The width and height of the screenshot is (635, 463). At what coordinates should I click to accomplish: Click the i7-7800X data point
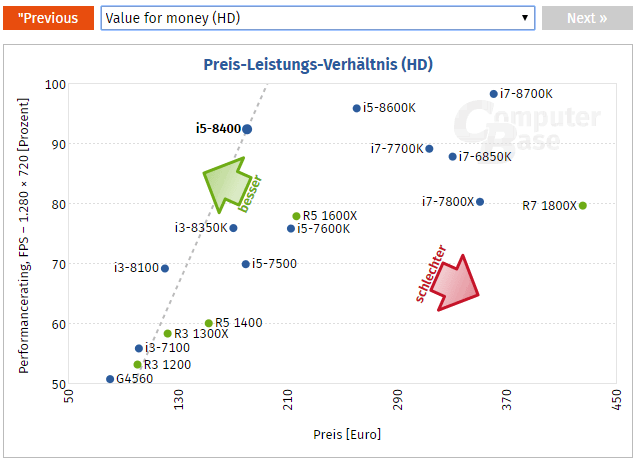pos(480,202)
